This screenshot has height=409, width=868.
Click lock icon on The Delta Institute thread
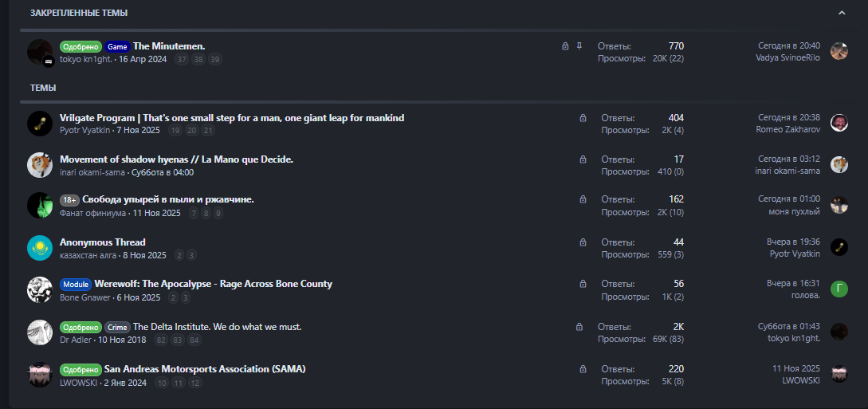[579, 327]
